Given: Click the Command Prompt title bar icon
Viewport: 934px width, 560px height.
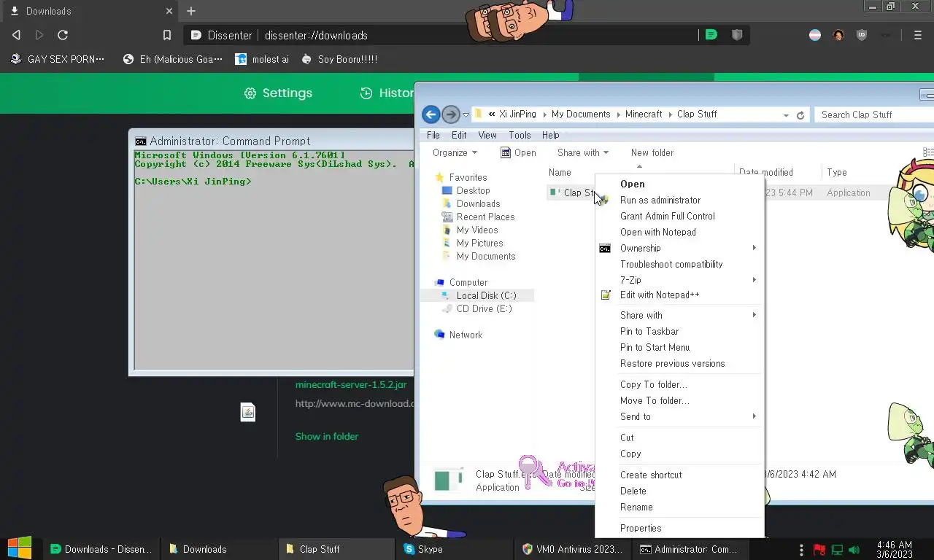Looking at the screenshot, I should [x=141, y=141].
